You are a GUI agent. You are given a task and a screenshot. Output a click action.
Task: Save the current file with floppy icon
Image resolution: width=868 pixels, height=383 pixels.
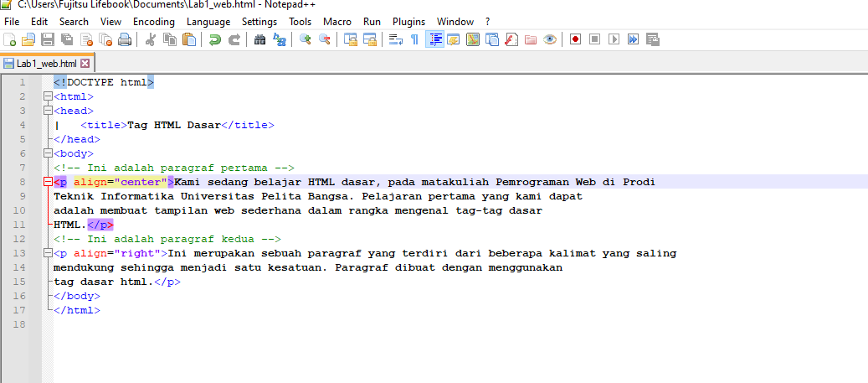[x=49, y=39]
